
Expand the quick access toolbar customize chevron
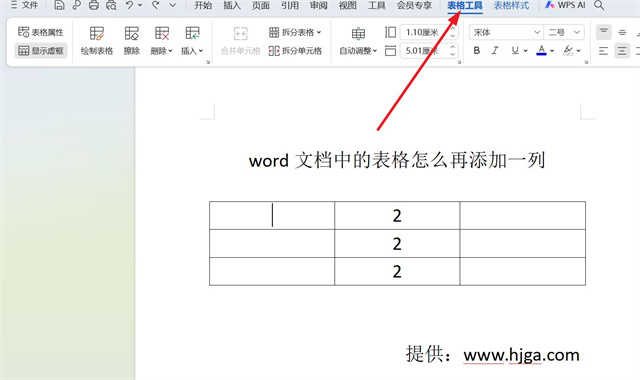tap(173, 5)
